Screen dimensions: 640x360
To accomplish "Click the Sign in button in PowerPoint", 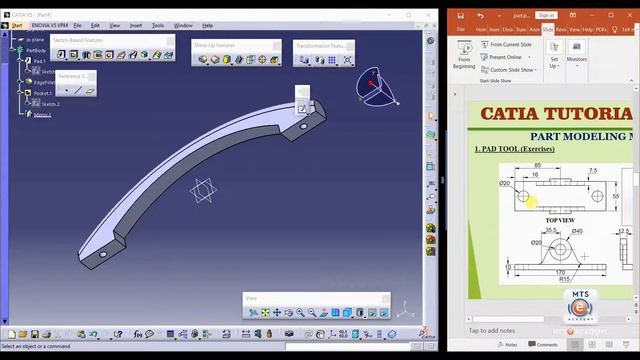I will tap(546, 15).
